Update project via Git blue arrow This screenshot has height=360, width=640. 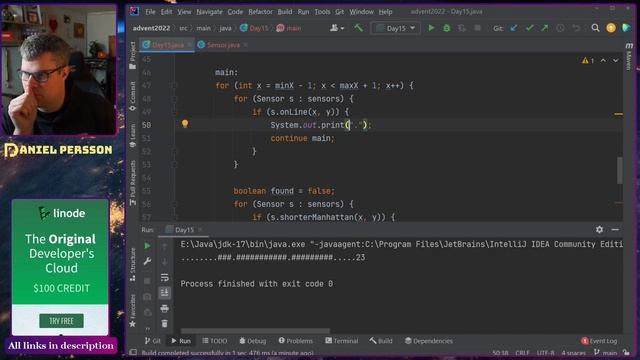[x=514, y=28]
